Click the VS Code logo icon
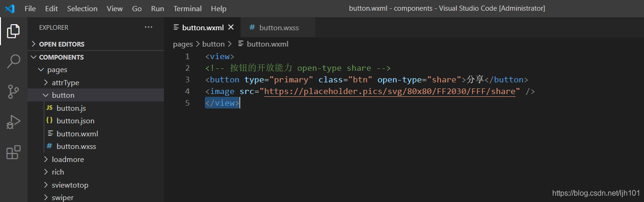 pyautogui.click(x=10, y=8)
